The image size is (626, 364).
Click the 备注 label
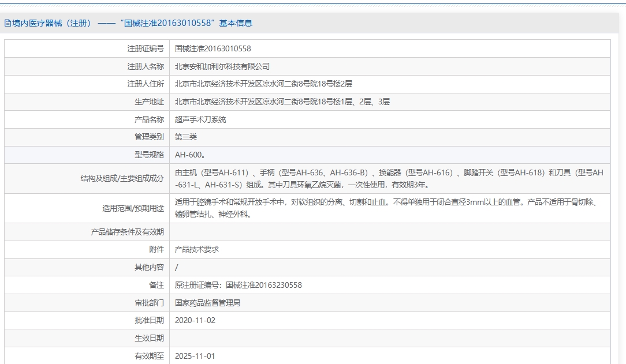(x=156, y=285)
